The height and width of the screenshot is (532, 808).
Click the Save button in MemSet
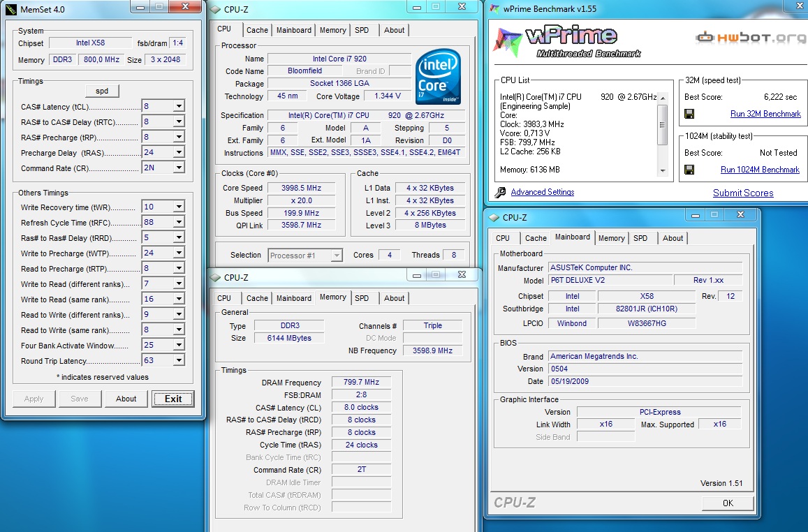click(x=80, y=399)
